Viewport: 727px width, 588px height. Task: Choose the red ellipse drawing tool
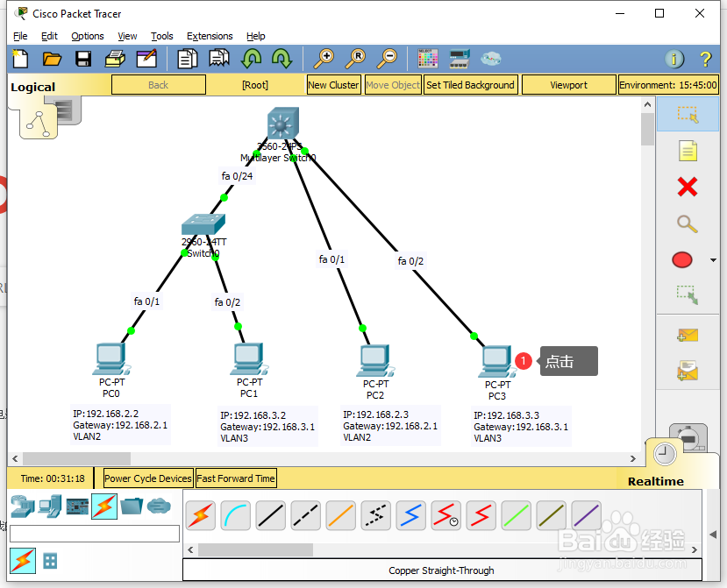[682, 260]
